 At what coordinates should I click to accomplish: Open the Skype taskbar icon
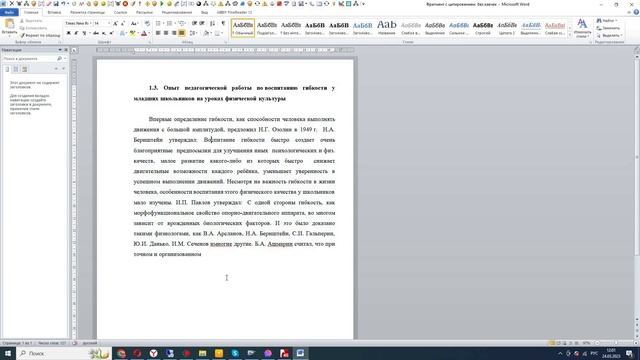tap(235, 353)
